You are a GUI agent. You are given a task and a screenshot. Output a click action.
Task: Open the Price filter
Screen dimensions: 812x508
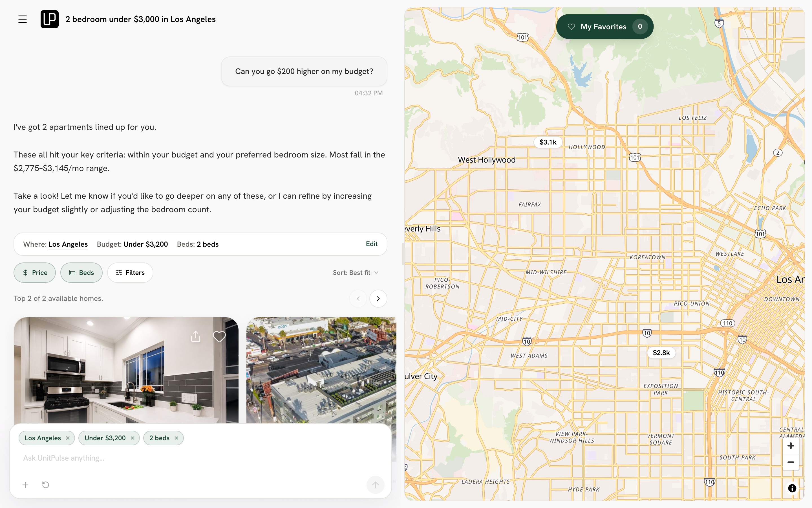click(35, 272)
